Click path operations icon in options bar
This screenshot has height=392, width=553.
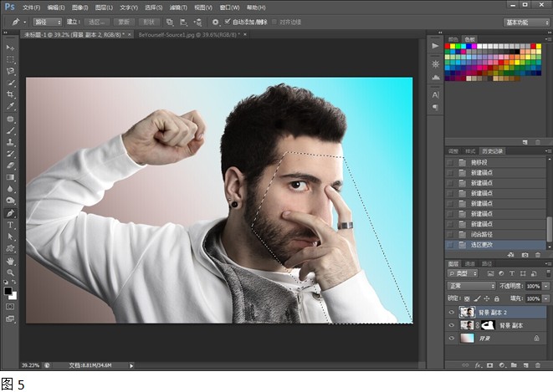click(170, 23)
